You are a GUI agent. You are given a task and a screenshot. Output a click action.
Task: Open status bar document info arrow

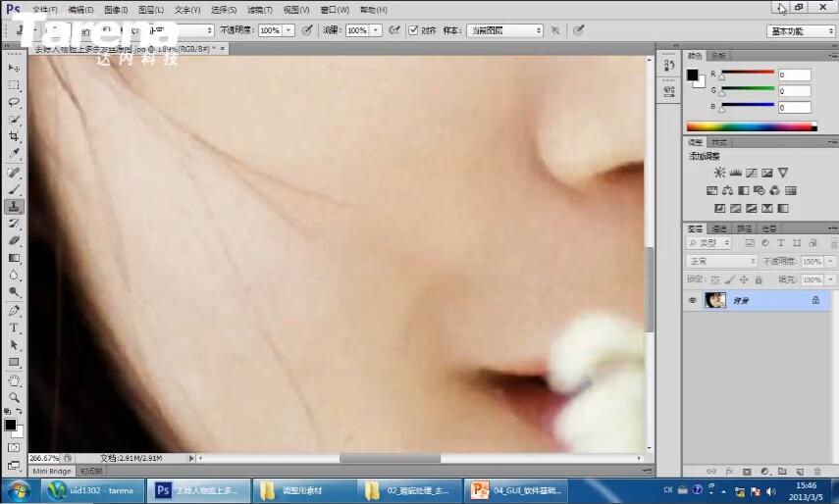[x=191, y=458]
